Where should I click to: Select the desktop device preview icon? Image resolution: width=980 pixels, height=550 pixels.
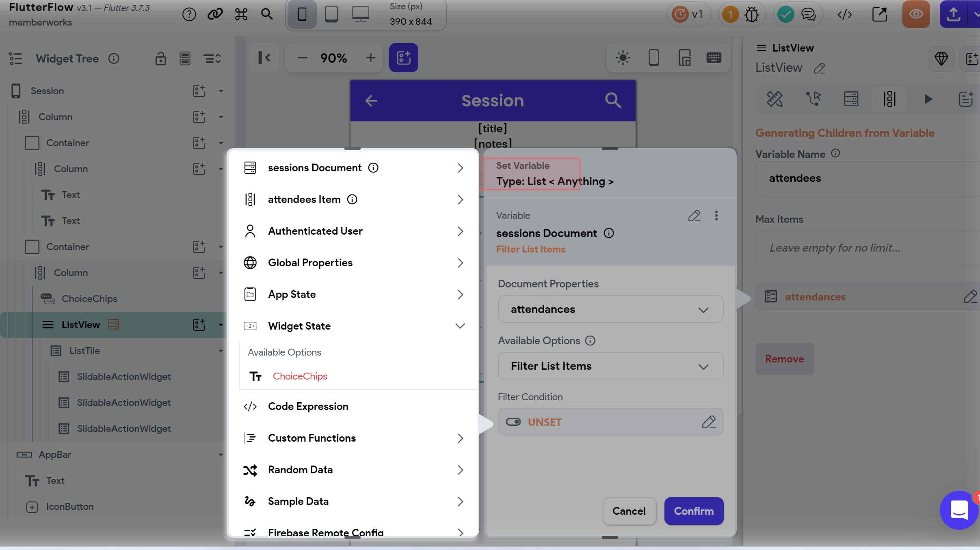click(x=361, y=15)
